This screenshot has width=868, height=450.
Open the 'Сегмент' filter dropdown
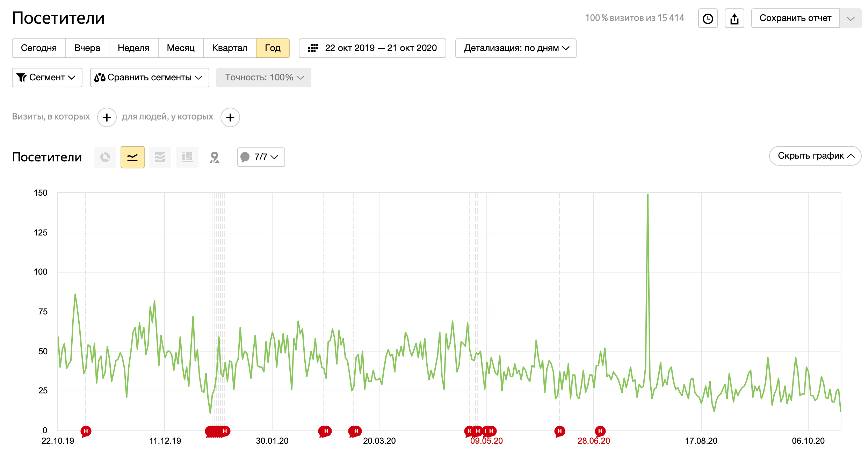(x=47, y=78)
